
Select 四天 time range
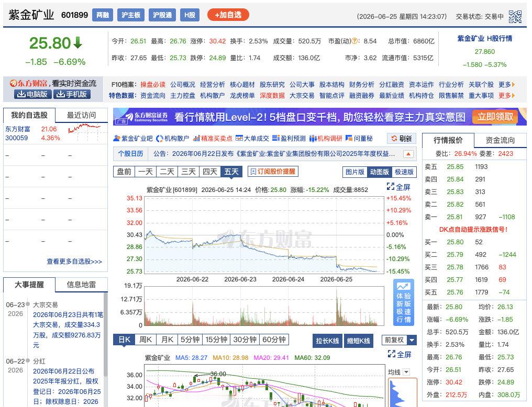(x=209, y=172)
